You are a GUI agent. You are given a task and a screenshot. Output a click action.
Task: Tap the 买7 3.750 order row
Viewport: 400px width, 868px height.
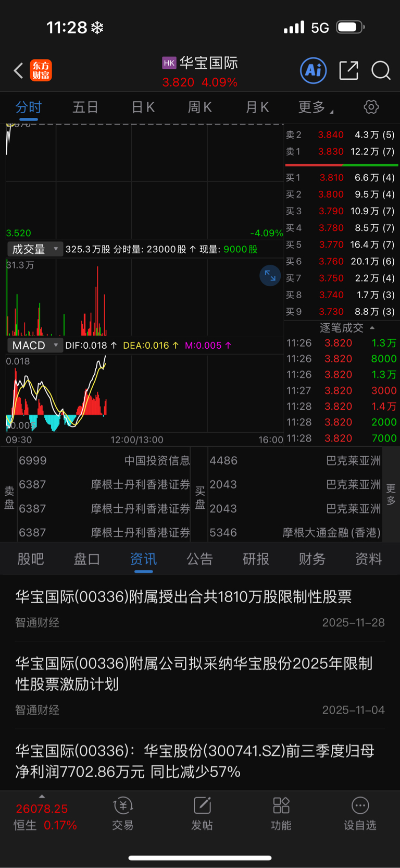[x=342, y=278]
